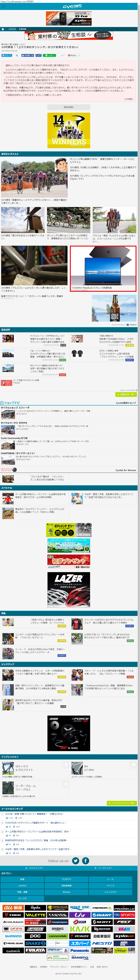Open the SPECIALIZED brand logo
This screenshot has width=140, height=980.
tap(80, 936)
